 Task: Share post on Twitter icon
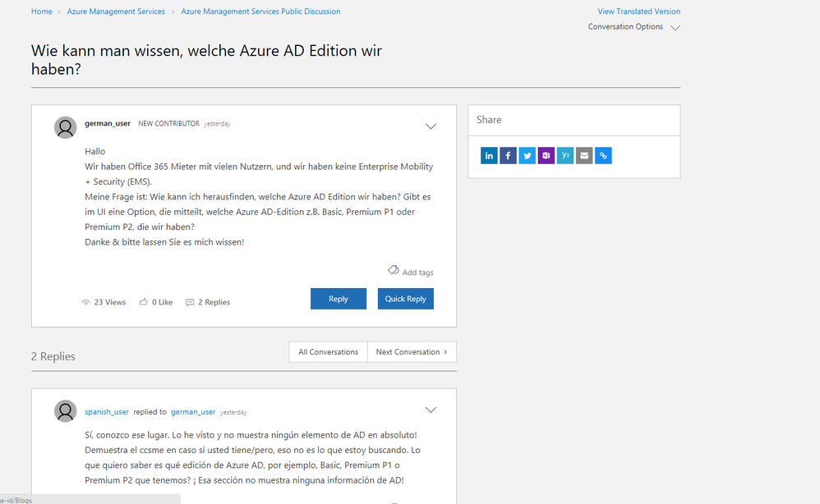(527, 156)
